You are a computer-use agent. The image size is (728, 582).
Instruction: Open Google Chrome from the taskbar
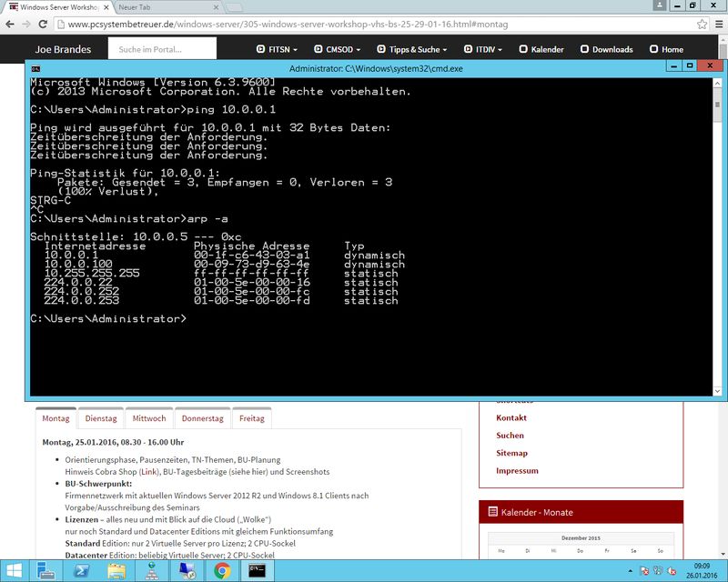point(221,570)
